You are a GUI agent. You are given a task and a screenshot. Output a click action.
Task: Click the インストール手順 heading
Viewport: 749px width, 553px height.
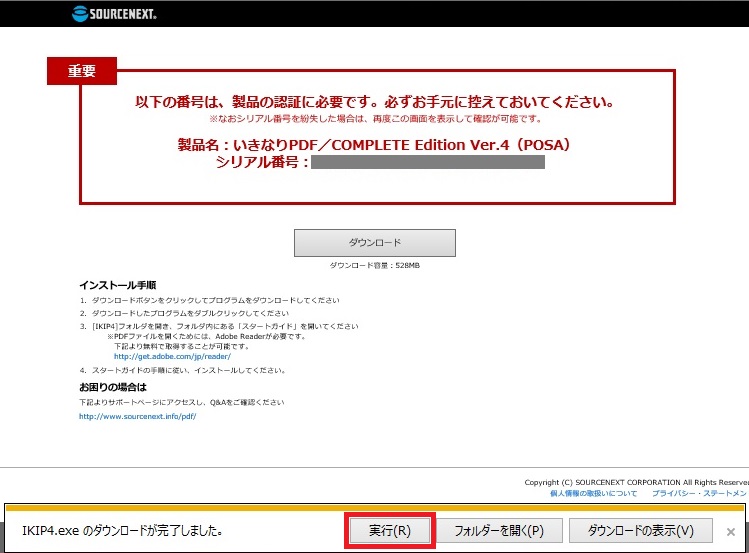(x=118, y=285)
